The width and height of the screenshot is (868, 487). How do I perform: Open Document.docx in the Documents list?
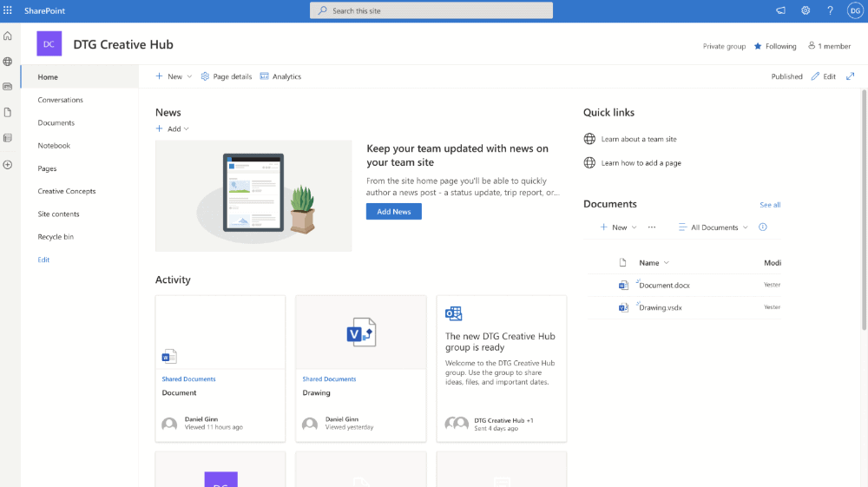tap(664, 285)
